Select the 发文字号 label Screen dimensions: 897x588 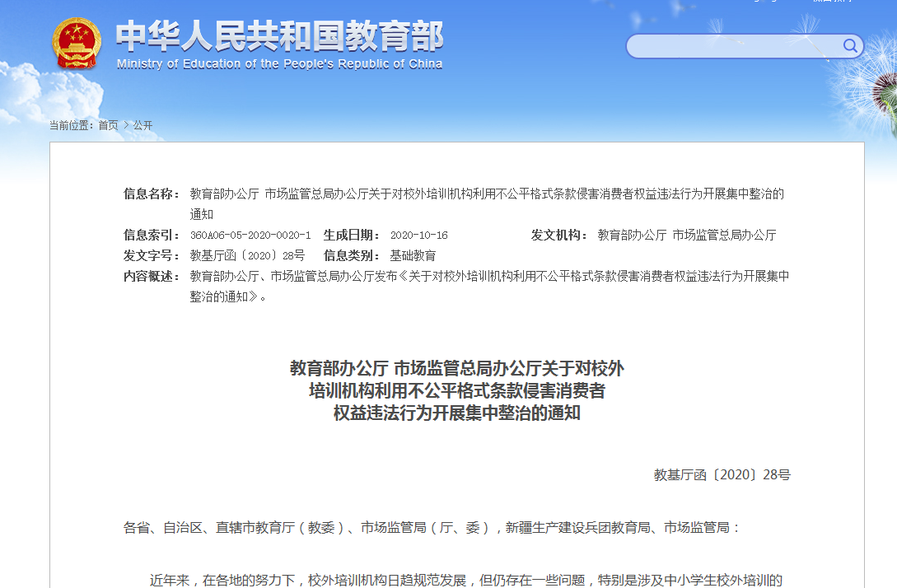pos(152,255)
